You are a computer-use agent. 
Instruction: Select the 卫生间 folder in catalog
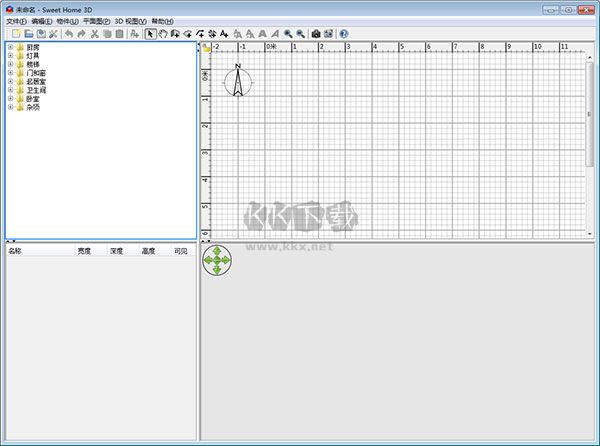[35, 90]
